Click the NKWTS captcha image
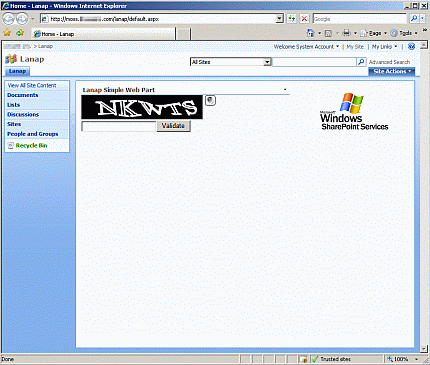The height and width of the screenshot is (365, 430). (x=142, y=107)
